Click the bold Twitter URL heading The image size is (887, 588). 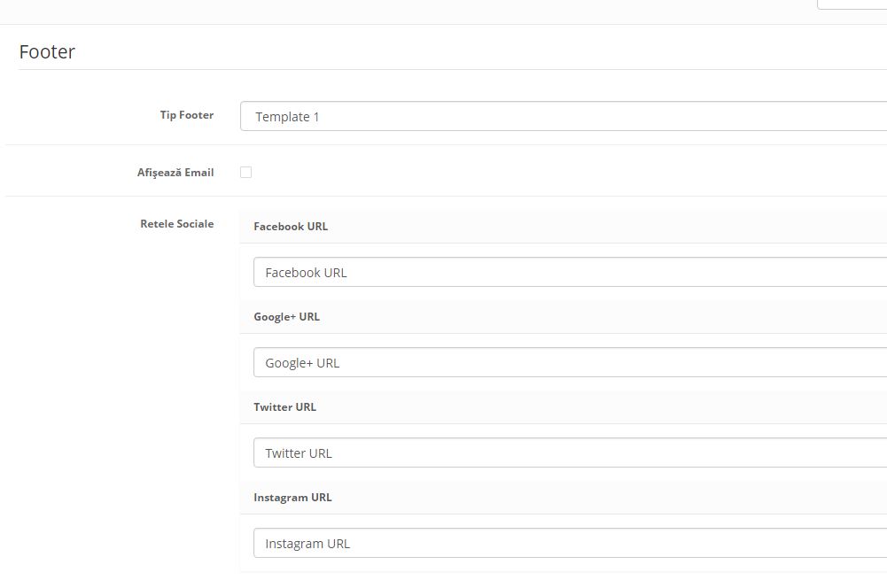[284, 407]
